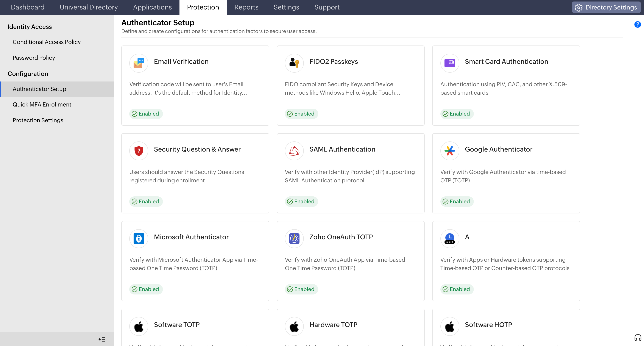644x346 pixels.
Task: Open the FIDO2 Passkeys card title
Action: coord(334,61)
